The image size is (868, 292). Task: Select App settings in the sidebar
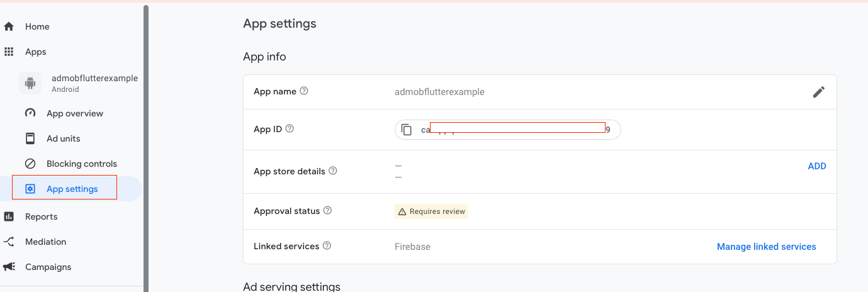pos(72,189)
